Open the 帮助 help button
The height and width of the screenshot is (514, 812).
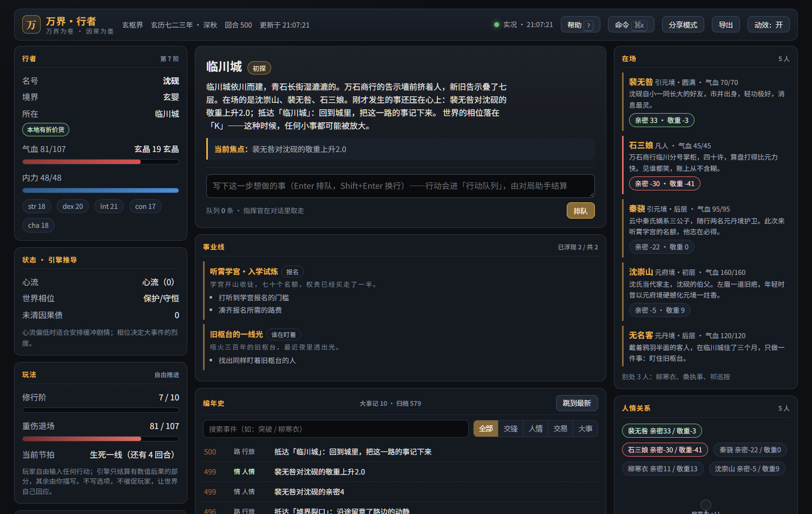click(x=580, y=25)
